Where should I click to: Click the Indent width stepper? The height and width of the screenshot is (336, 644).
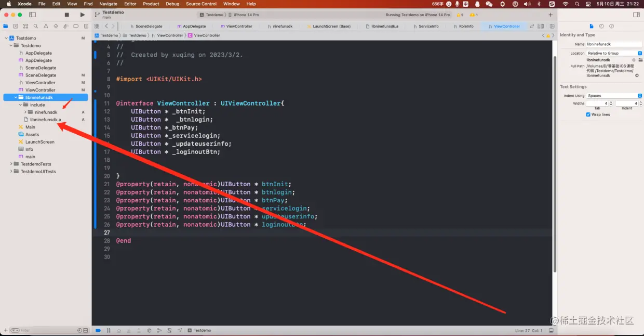click(640, 104)
